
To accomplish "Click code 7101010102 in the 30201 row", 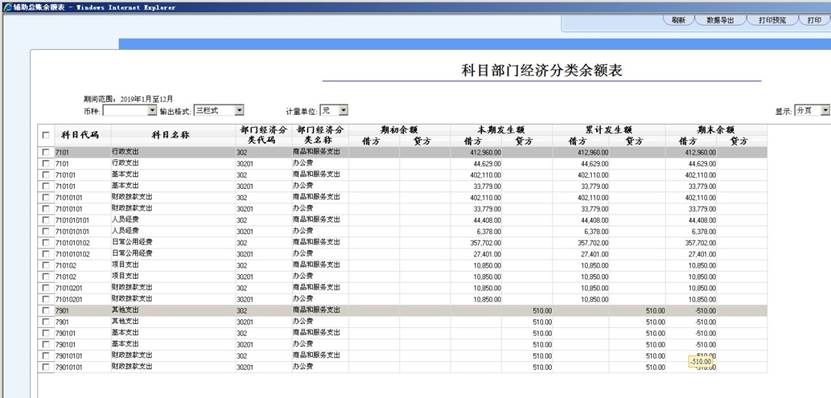I will click(x=73, y=254).
